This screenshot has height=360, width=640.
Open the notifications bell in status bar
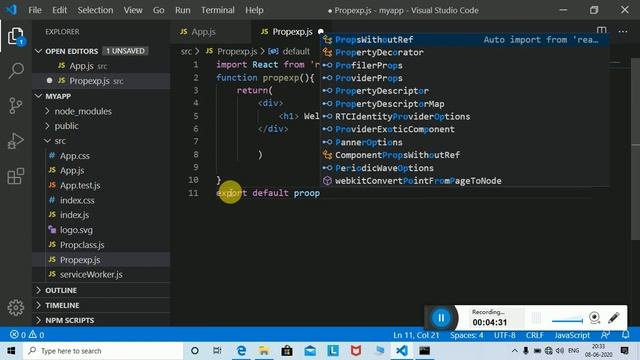(x=625, y=335)
